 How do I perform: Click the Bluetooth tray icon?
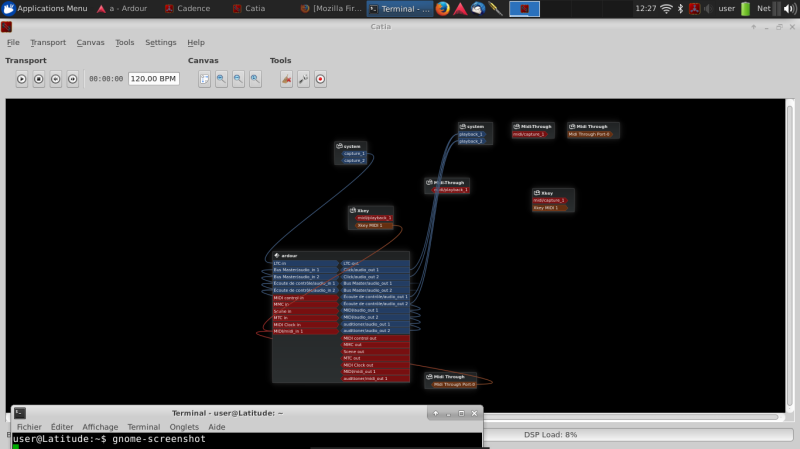681,9
